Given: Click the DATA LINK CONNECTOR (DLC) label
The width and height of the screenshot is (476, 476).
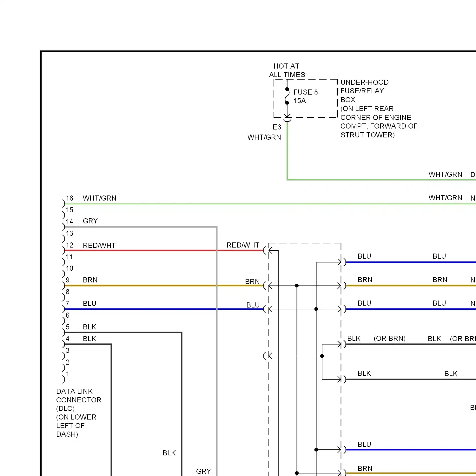Looking at the screenshot, I should 78,413.
